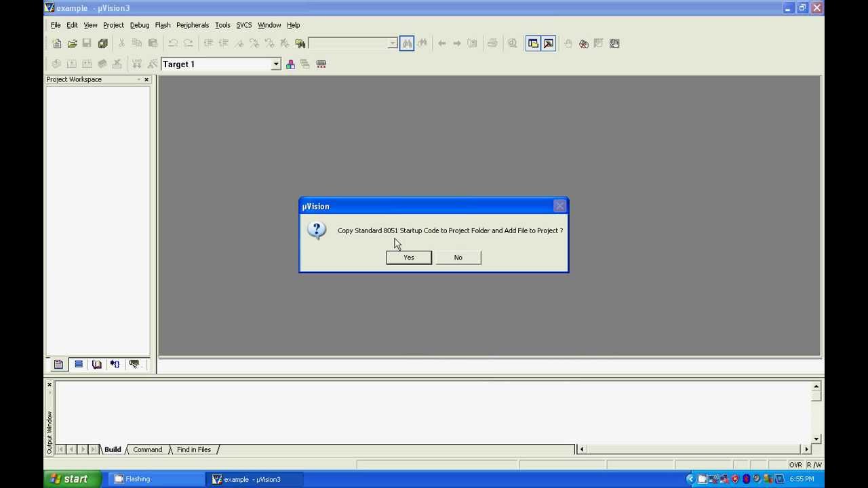
Task: Click the Cut scissors icon
Action: [121, 43]
